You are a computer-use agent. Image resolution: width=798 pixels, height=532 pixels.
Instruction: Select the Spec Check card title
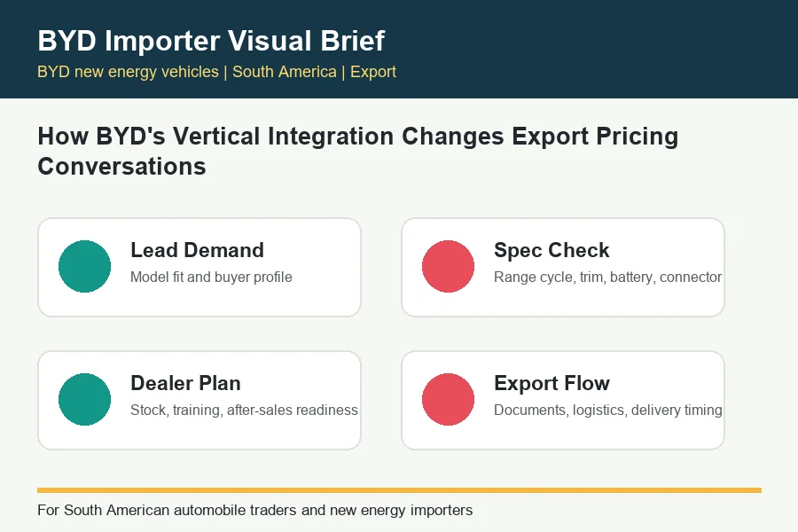click(552, 250)
